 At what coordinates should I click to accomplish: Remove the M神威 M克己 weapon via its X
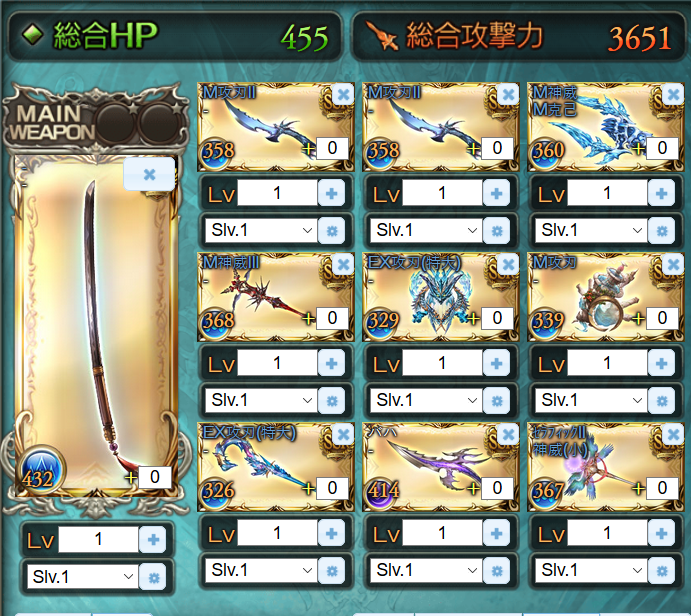pyautogui.click(x=672, y=94)
